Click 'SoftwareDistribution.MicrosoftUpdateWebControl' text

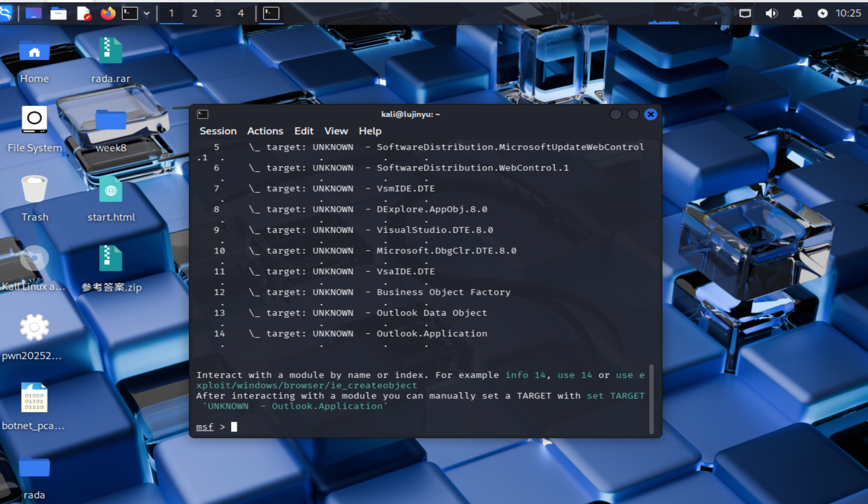click(x=510, y=147)
